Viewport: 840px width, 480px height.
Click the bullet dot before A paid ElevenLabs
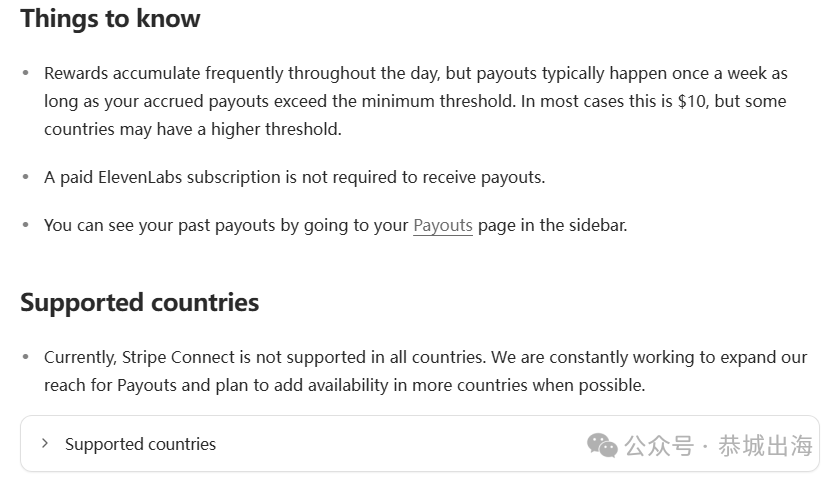(25, 177)
